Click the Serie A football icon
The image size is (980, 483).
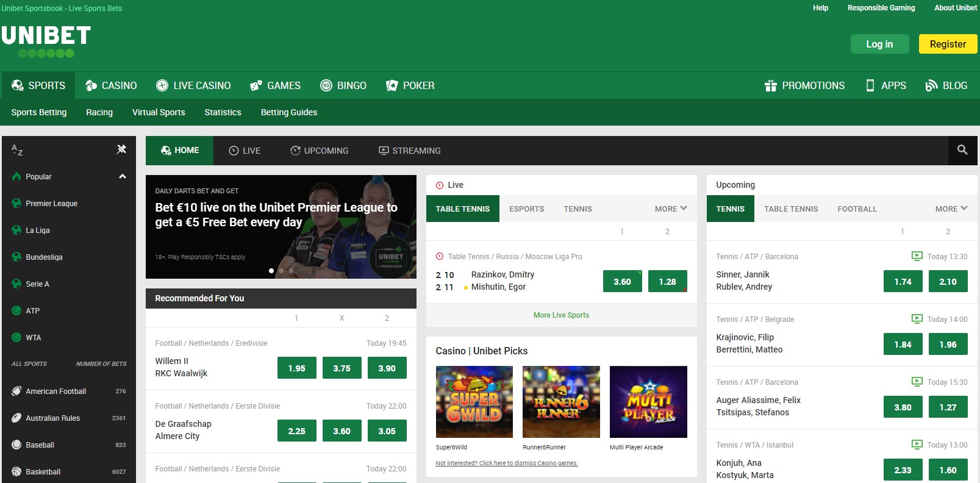(x=16, y=284)
